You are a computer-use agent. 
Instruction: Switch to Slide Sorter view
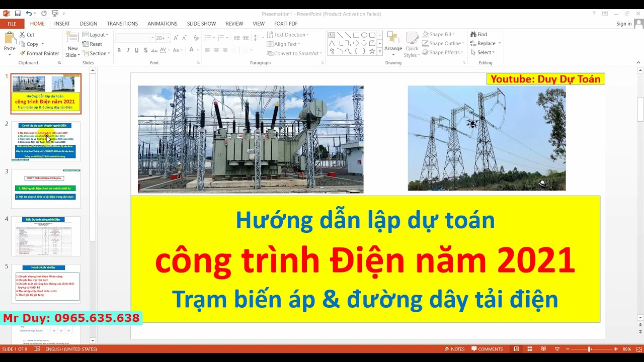[530, 349]
